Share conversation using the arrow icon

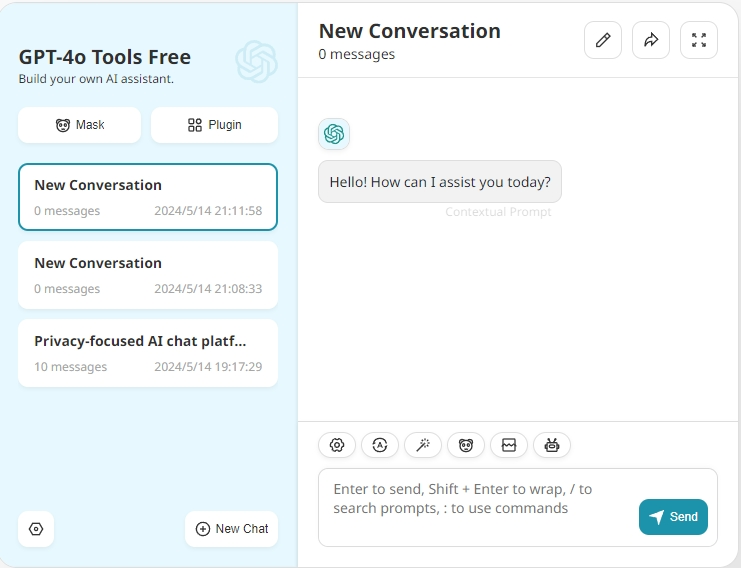click(x=651, y=40)
